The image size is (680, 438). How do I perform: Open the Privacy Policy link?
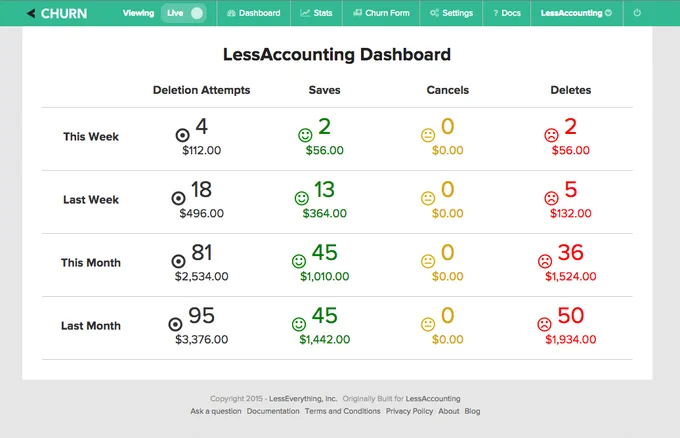click(x=409, y=411)
